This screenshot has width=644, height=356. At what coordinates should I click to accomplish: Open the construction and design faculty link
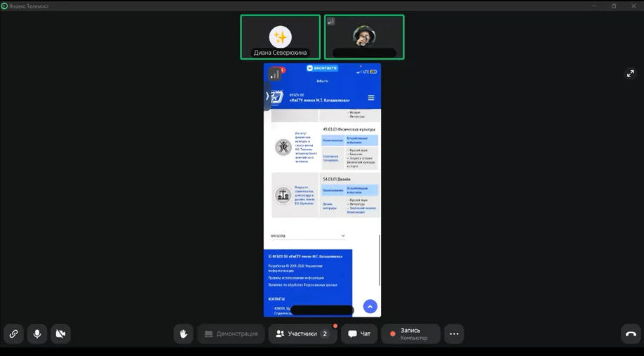tap(304, 195)
